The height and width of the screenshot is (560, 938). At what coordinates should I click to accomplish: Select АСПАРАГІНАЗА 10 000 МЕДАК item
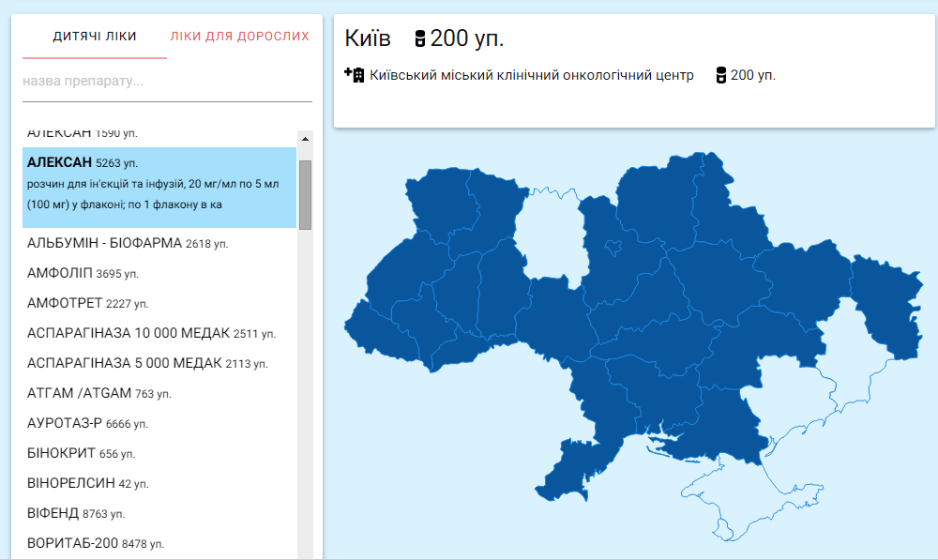click(159, 333)
